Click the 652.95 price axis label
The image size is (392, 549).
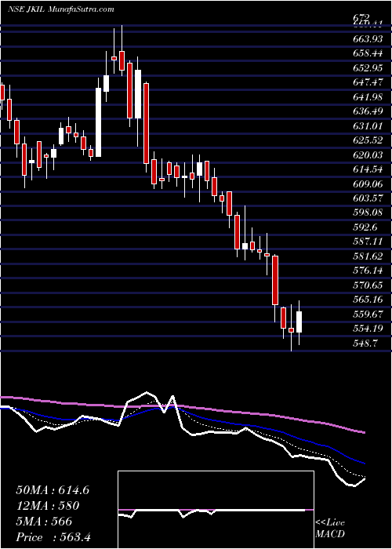click(x=368, y=68)
